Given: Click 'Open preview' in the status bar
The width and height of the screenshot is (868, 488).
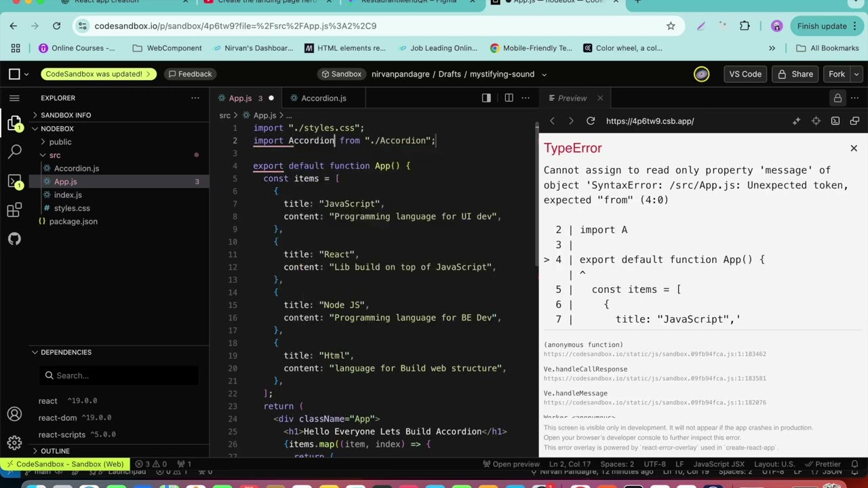Looking at the screenshot, I should 511,464.
